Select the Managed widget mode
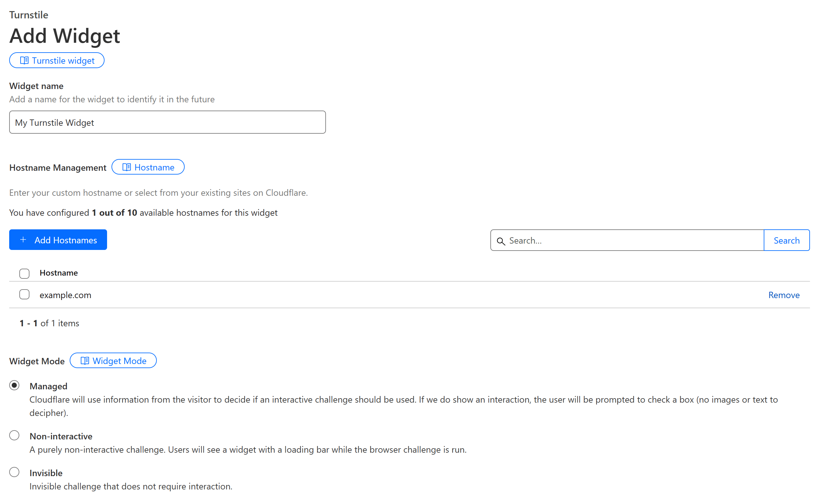This screenshot has width=822, height=504. 14,386
